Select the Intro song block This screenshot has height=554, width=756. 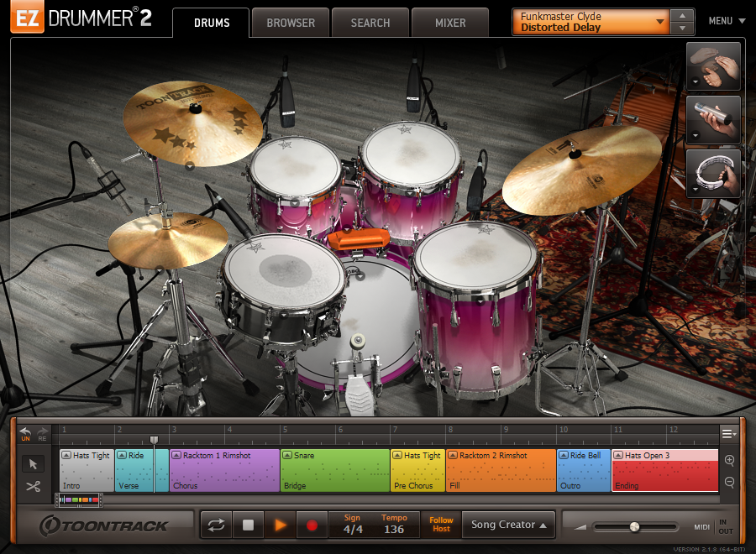[87, 471]
